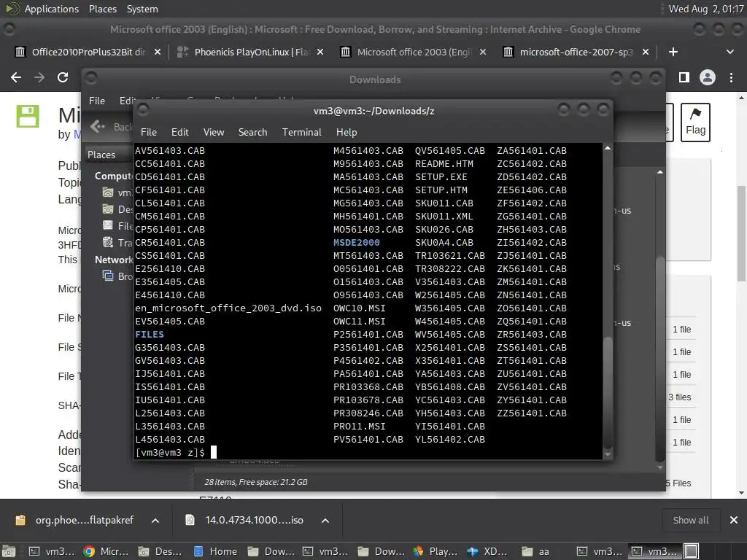The height and width of the screenshot is (560, 747).
Task: Open the System menu in top panel
Action: pos(142,9)
